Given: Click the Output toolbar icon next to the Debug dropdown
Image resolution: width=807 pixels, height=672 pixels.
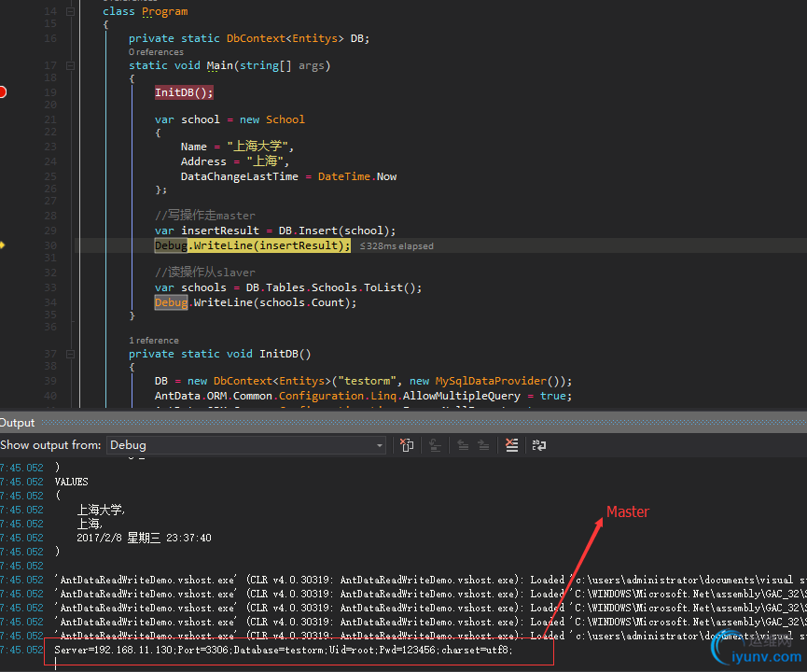Looking at the screenshot, I should (x=407, y=445).
